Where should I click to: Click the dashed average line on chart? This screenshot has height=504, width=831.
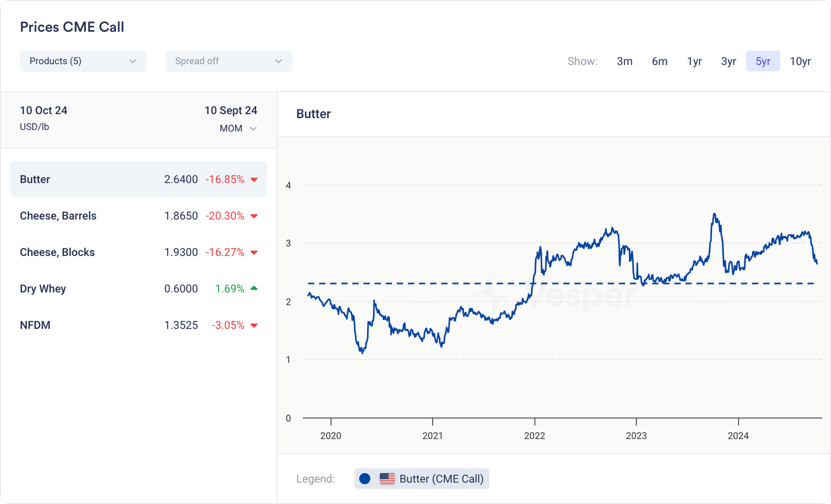pos(415,283)
